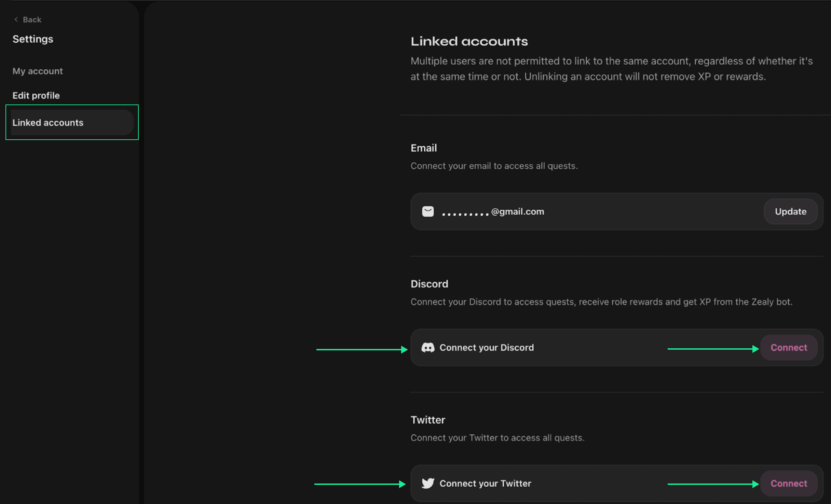Click the Email section heading
The height and width of the screenshot is (504, 831).
click(423, 148)
